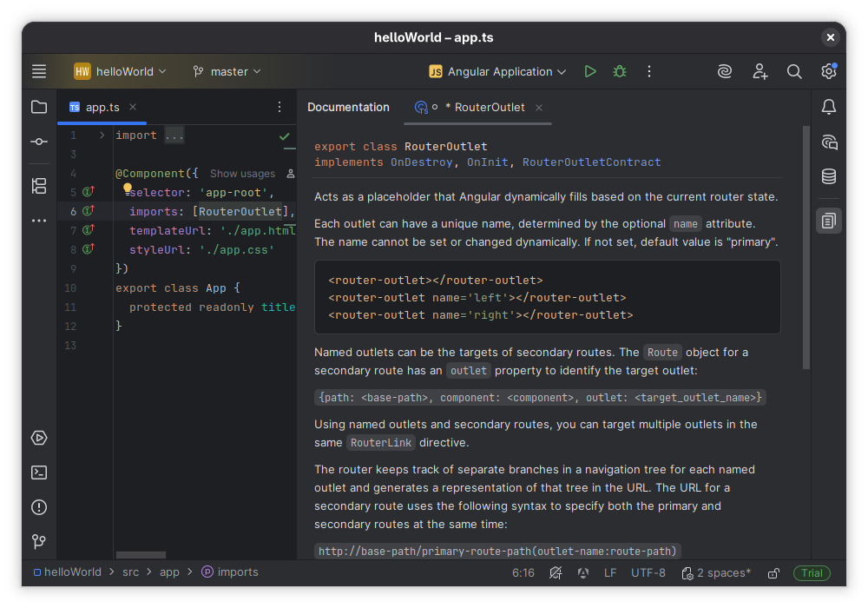Image resolution: width=868 pixels, height=608 pixels.
Task: Toggle the Angular language service status icon
Action: point(583,573)
